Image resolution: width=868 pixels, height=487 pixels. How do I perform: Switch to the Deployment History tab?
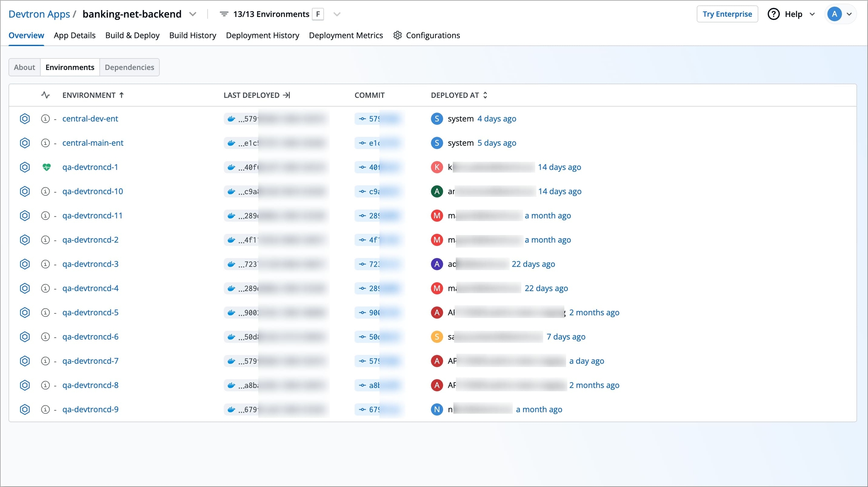(263, 35)
